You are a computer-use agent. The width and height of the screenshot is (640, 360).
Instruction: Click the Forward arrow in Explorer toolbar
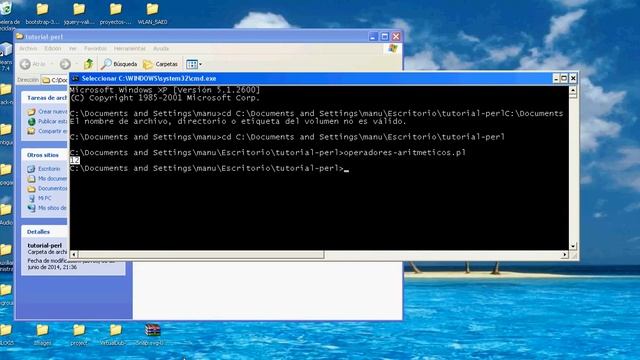[x=65, y=64]
